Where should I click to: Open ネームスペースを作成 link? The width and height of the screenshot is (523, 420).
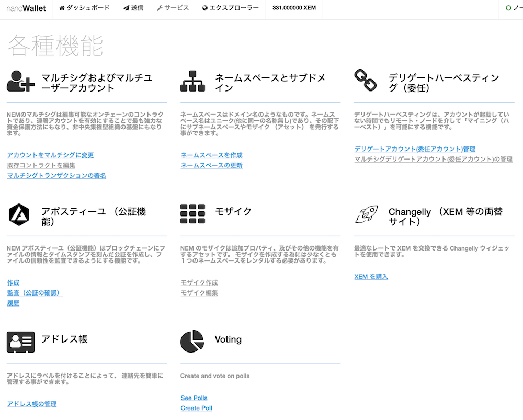(211, 155)
